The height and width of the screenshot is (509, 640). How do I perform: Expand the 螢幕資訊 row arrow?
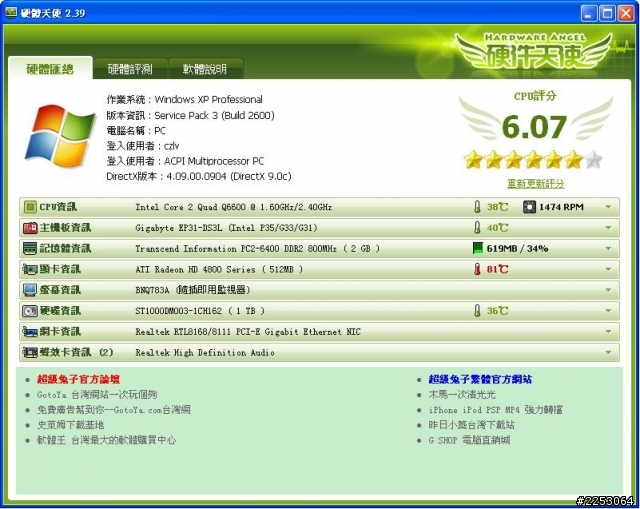pos(608,290)
